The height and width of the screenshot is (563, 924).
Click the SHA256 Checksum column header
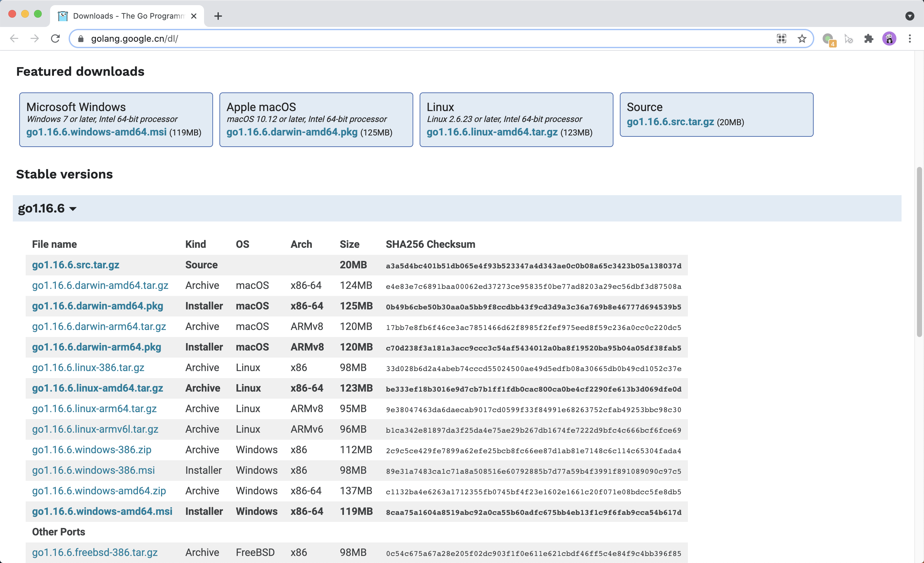(x=431, y=244)
